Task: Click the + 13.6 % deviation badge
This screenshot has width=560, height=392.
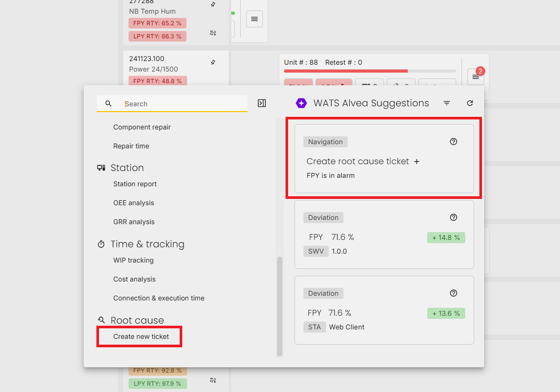Action: click(x=446, y=313)
